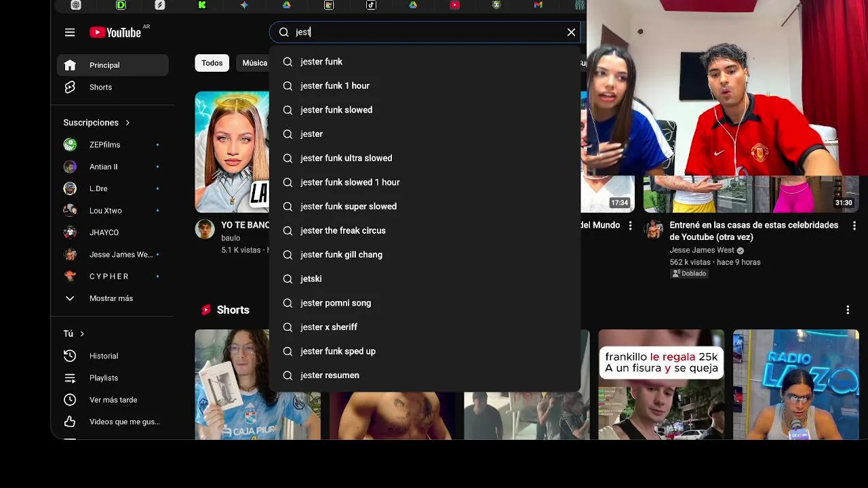This screenshot has width=868, height=488.
Task: Open 'YO TE BANCO' video thumbnail
Action: 232,152
